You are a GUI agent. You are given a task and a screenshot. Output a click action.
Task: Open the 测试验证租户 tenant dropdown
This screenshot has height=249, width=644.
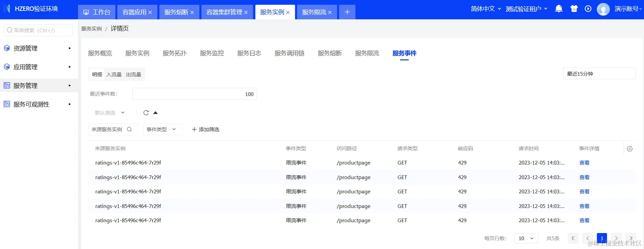[526, 9]
